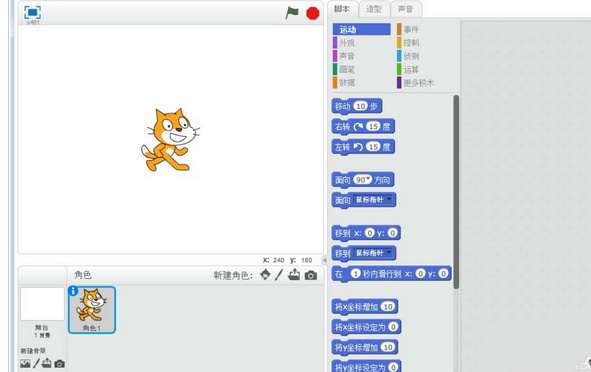Screen dimensions: 591x372
Task: Choose a backdrop from the library icon
Action: [25, 364]
